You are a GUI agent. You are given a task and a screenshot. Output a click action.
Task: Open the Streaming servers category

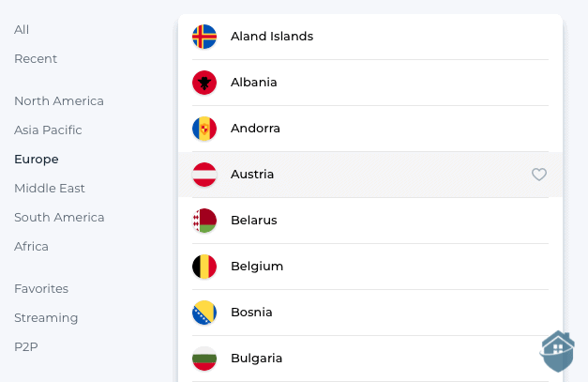point(46,318)
